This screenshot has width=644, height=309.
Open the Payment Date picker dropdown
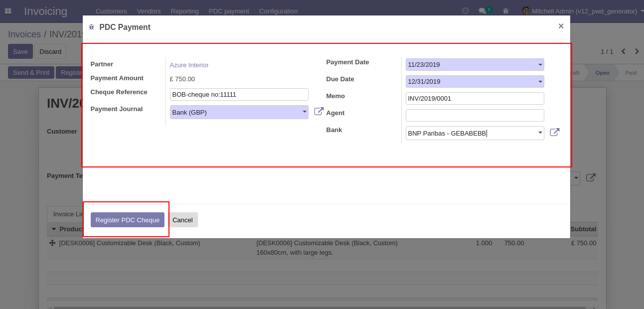pos(540,65)
